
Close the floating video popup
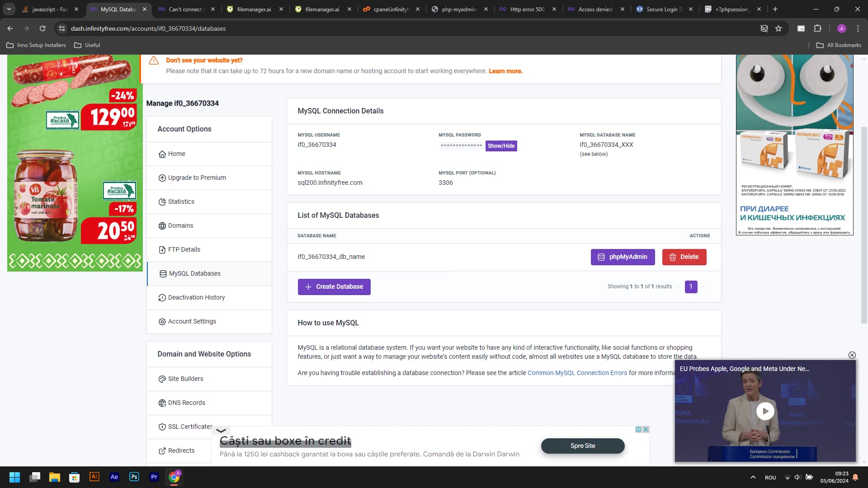[852, 355]
